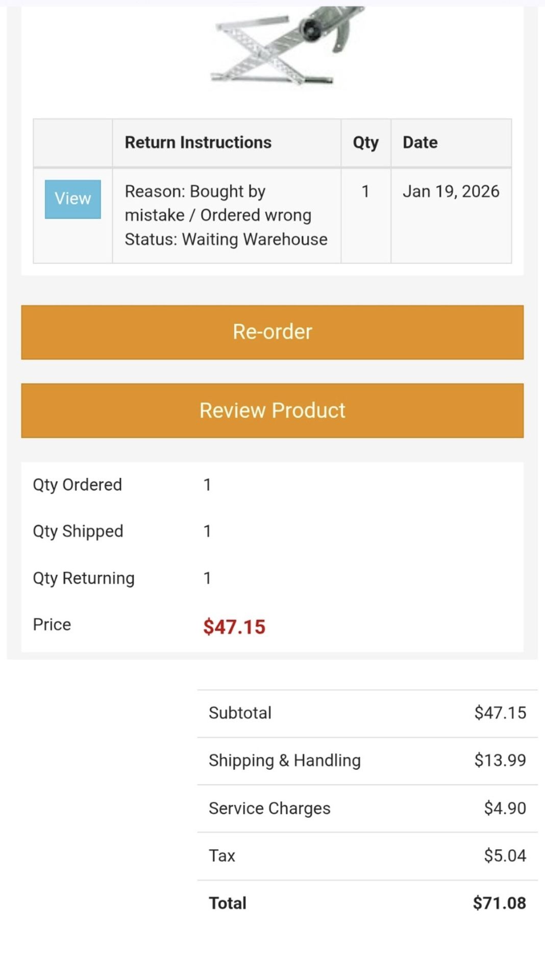The image size is (545, 980).
Task: Click the Shipping & Handling label
Action: [x=284, y=761]
